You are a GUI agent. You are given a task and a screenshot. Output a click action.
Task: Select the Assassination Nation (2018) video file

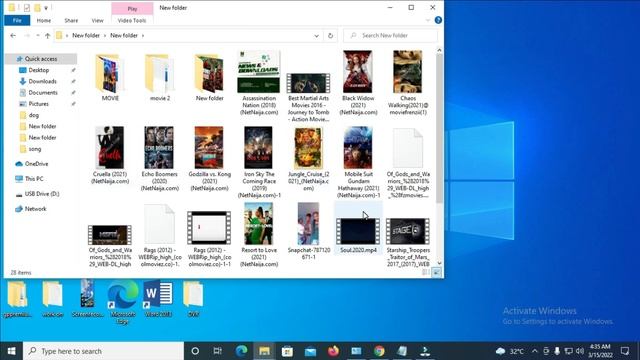point(259,82)
